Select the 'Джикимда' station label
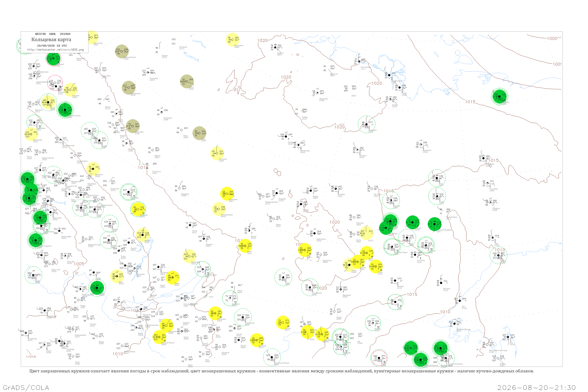The width and height of the screenshot is (588, 392). tap(327, 260)
